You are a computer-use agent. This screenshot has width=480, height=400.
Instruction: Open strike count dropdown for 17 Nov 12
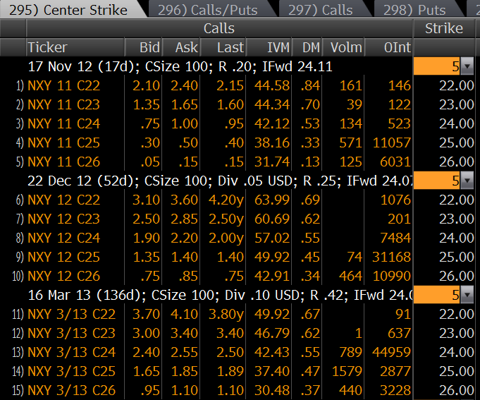click(467, 66)
